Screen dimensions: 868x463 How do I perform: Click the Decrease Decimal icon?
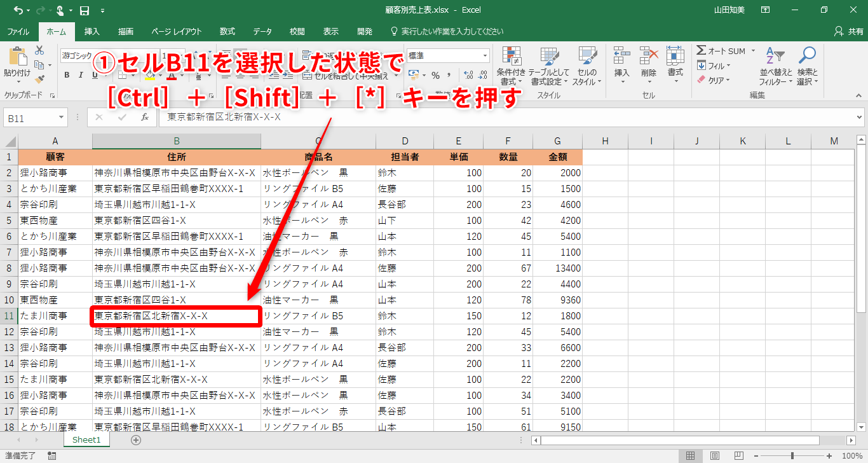(484, 75)
